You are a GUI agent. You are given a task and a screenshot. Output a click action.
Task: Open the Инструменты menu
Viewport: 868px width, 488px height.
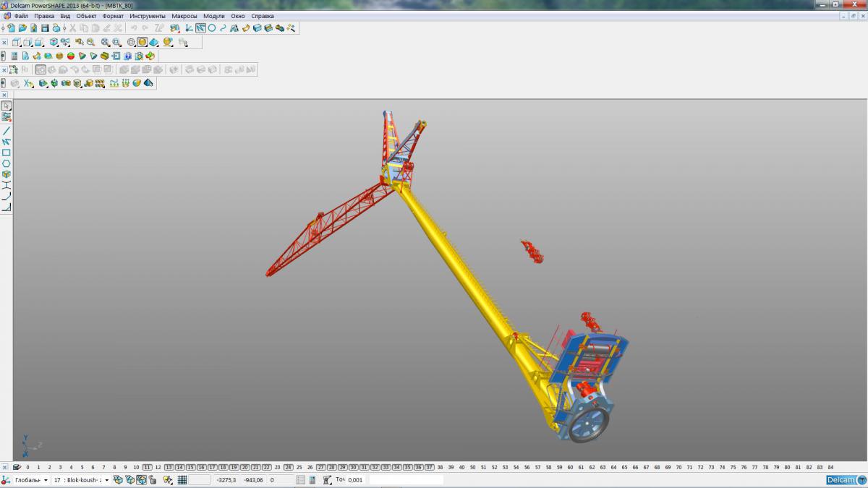point(148,16)
